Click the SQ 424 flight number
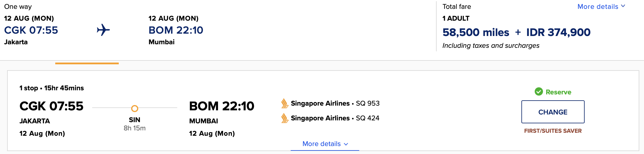Screen dimensions: 644x154 367,118
